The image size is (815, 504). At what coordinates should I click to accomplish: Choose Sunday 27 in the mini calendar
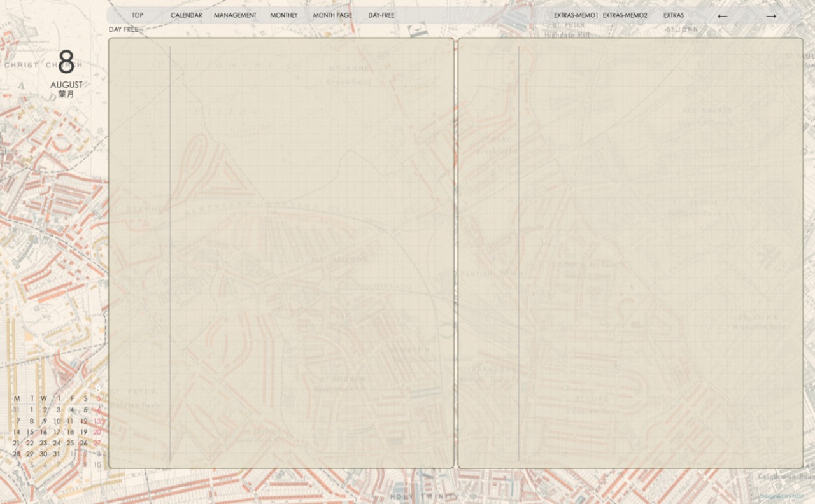97,443
